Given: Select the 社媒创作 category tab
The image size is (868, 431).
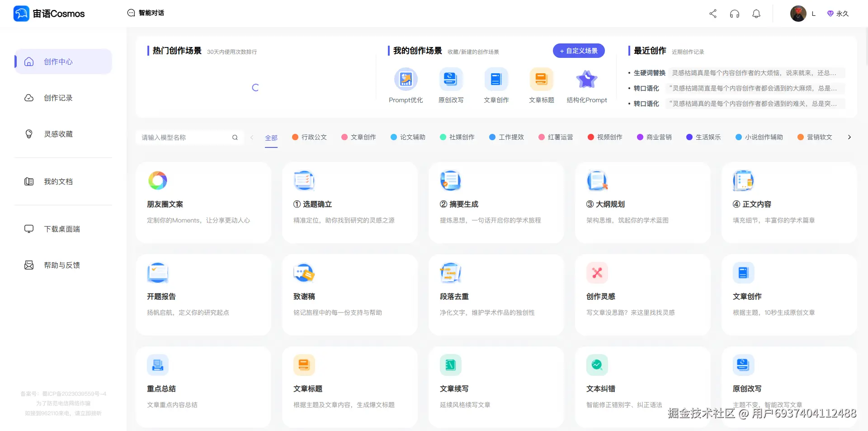Looking at the screenshot, I should (x=458, y=137).
